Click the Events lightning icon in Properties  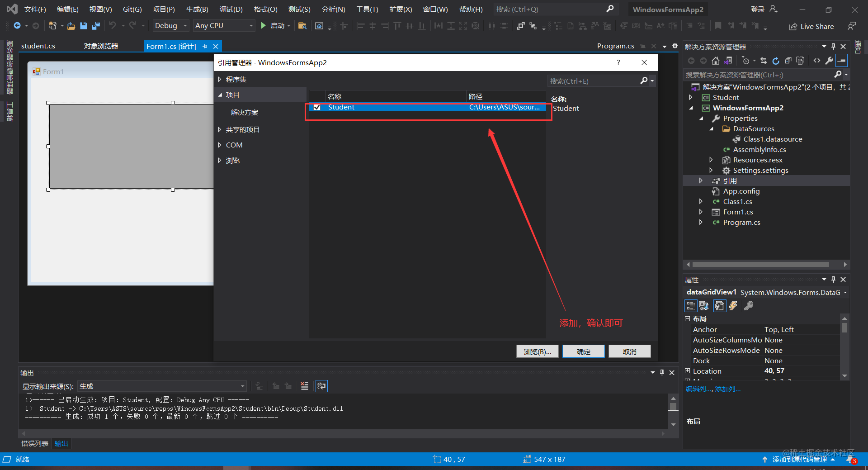[x=733, y=306]
